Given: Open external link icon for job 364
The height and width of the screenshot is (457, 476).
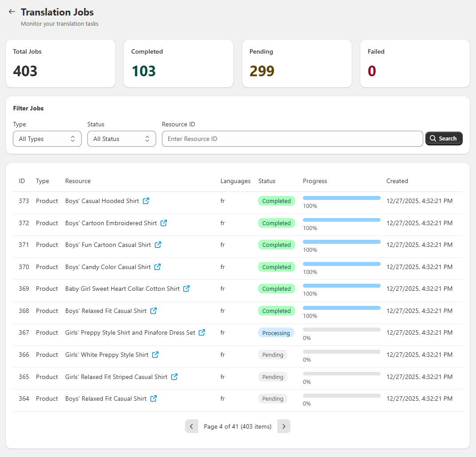Looking at the screenshot, I should (153, 398).
